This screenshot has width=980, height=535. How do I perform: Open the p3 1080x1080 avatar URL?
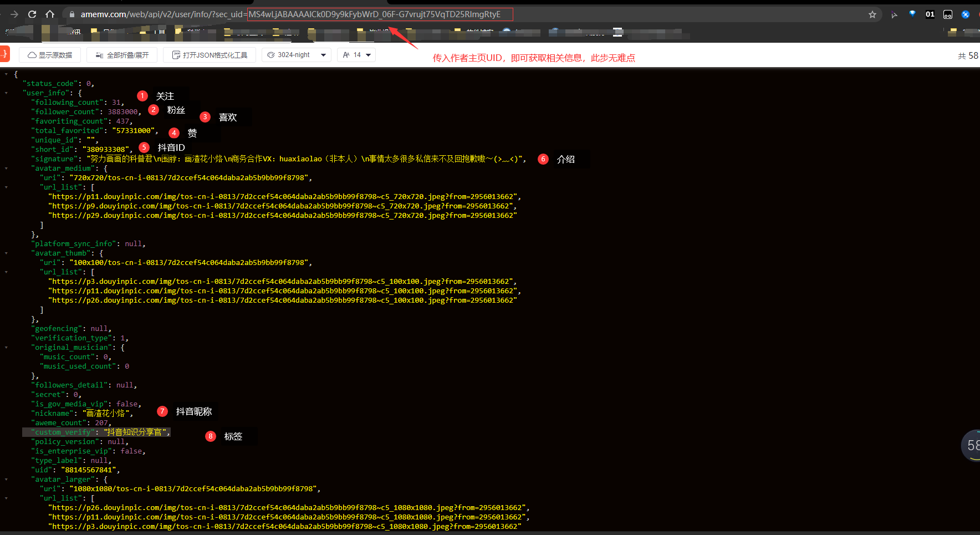(x=285, y=526)
